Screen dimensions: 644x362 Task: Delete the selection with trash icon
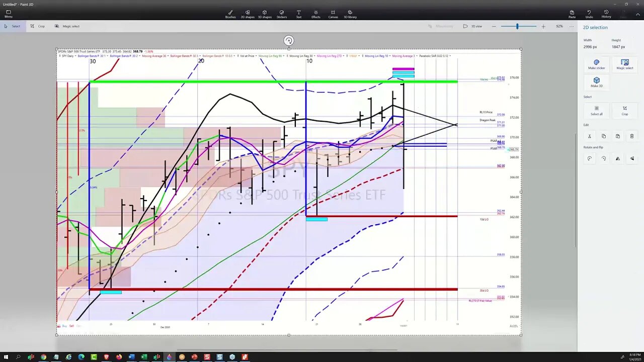(x=632, y=136)
